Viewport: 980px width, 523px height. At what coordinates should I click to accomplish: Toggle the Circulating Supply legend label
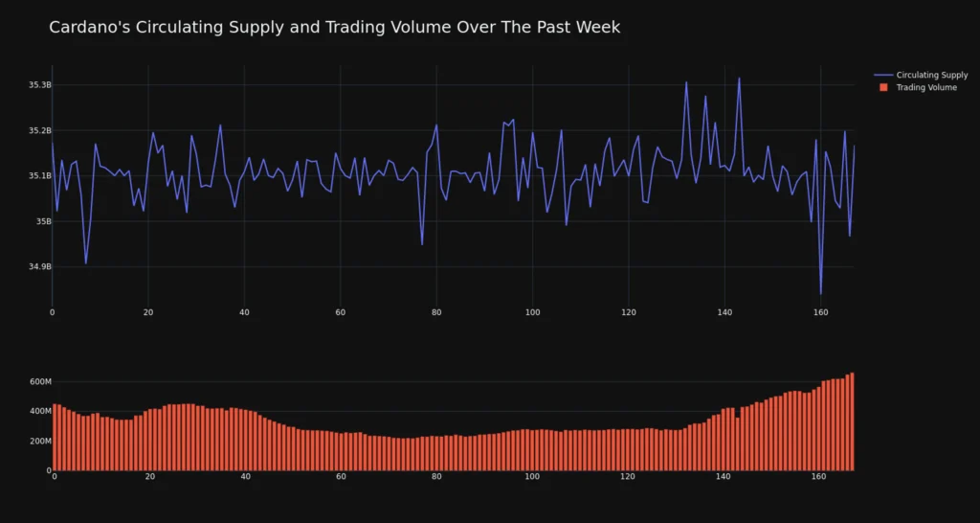tap(931, 75)
